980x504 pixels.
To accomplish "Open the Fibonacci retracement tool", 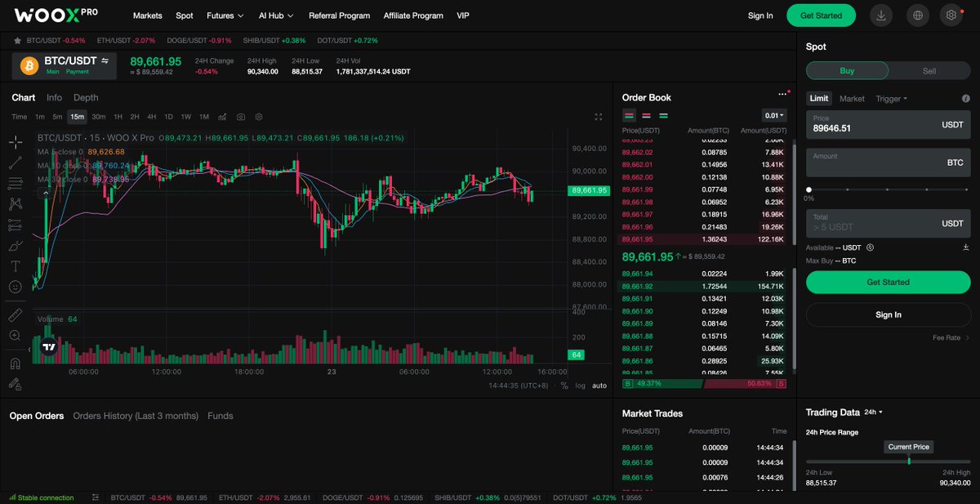I will coord(15,183).
